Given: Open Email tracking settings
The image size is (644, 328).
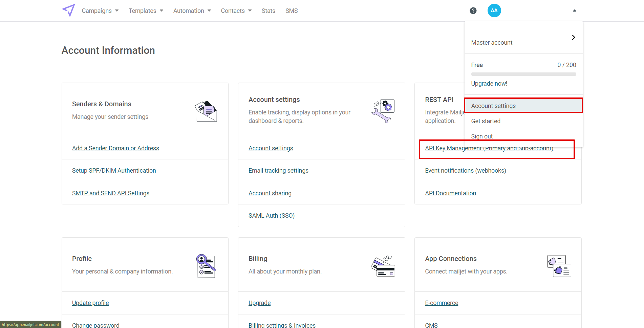Looking at the screenshot, I should 278,171.
